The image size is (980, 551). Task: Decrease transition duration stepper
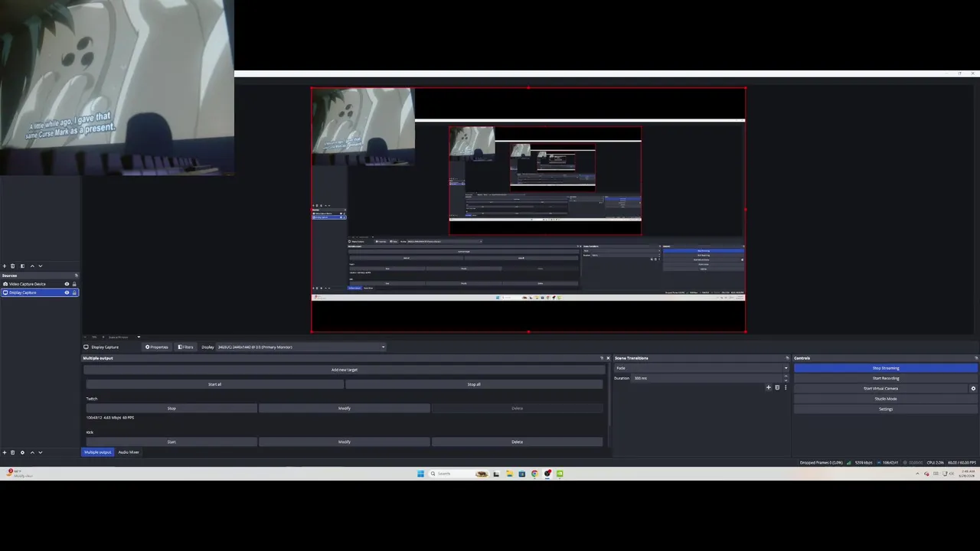[786, 380]
